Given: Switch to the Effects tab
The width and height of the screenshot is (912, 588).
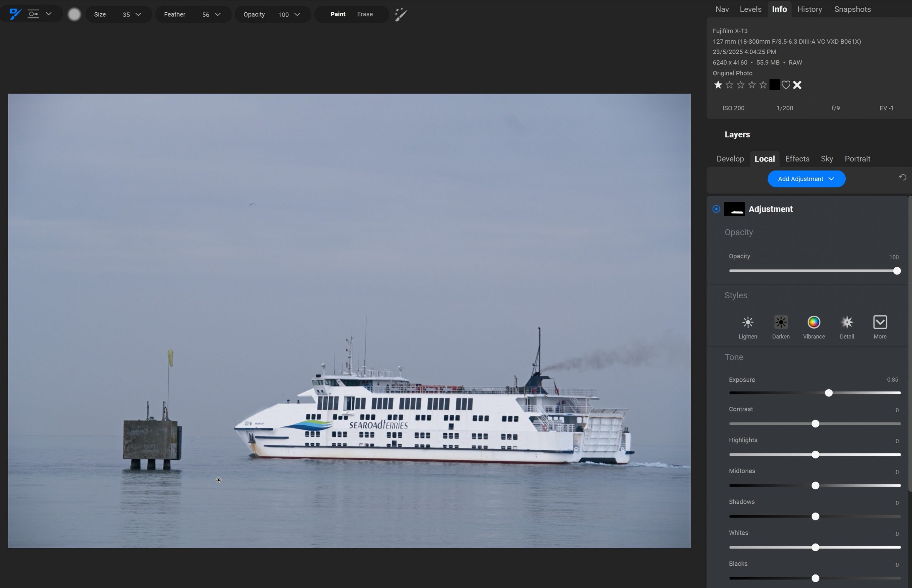Looking at the screenshot, I should tap(797, 159).
